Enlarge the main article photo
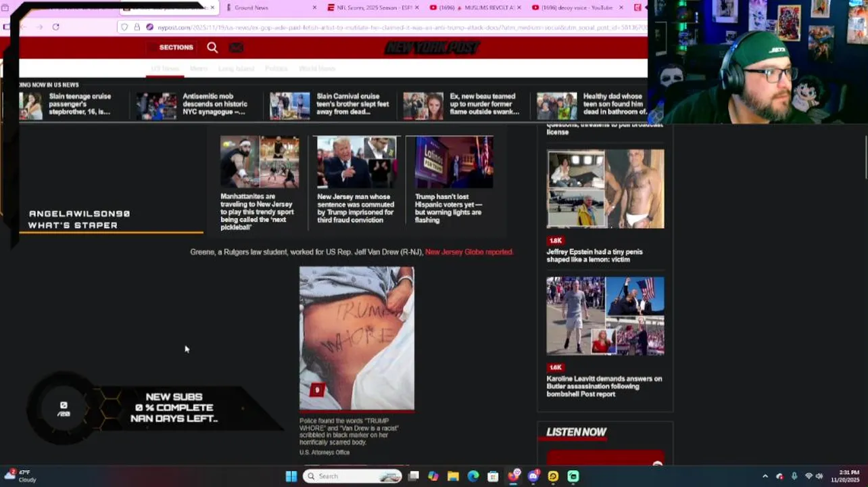This screenshot has width=868, height=487. click(x=357, y=338)
